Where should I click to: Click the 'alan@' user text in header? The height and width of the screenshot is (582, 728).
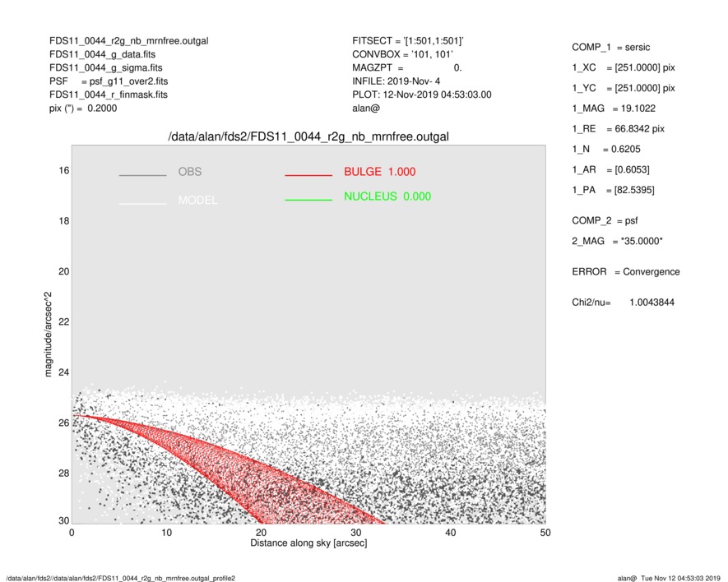[366, 109]
